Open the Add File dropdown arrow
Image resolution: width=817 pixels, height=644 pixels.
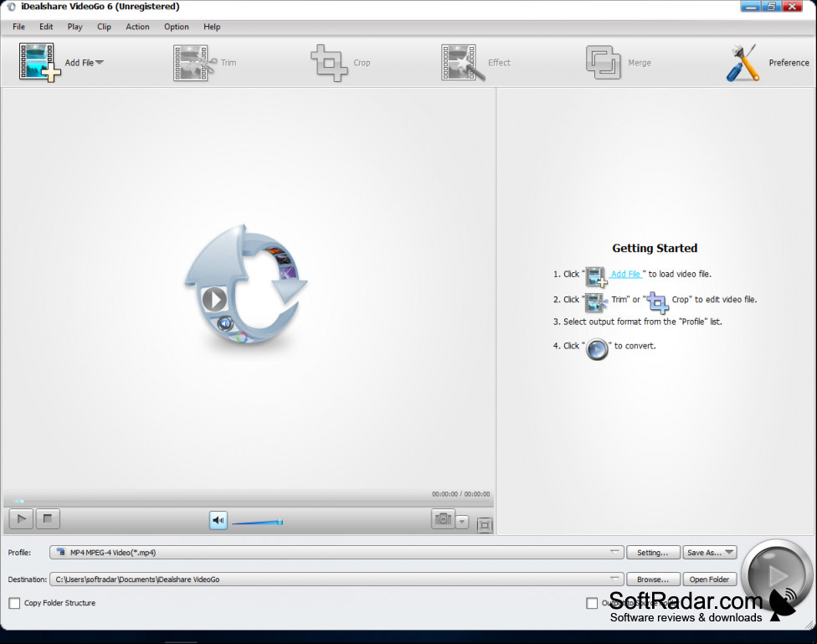(x=100, y=63)
